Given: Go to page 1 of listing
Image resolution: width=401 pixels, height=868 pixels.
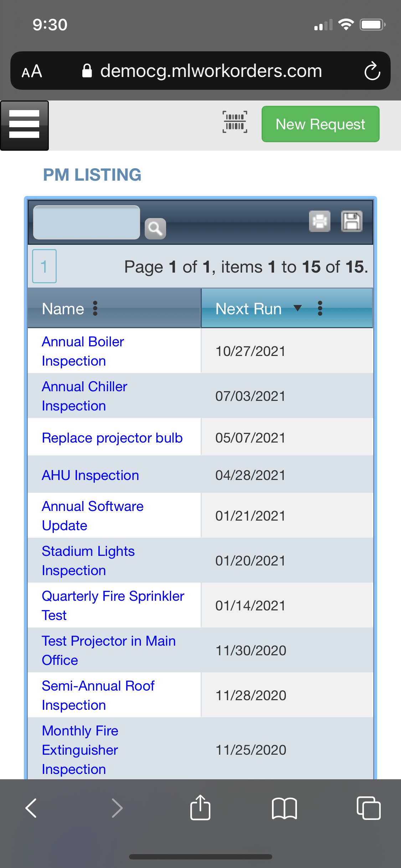Looking at the screenshot, I should click(44, 266).
